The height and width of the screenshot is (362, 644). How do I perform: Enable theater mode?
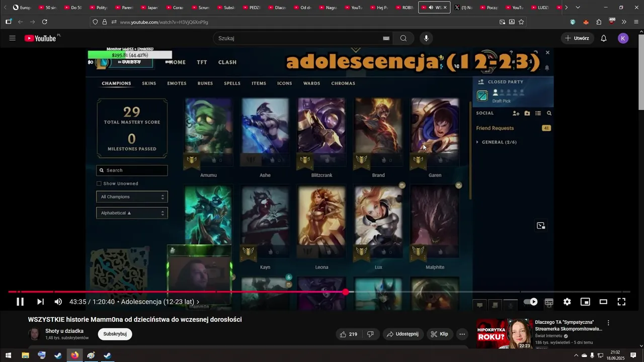click(x=603, y=302)
